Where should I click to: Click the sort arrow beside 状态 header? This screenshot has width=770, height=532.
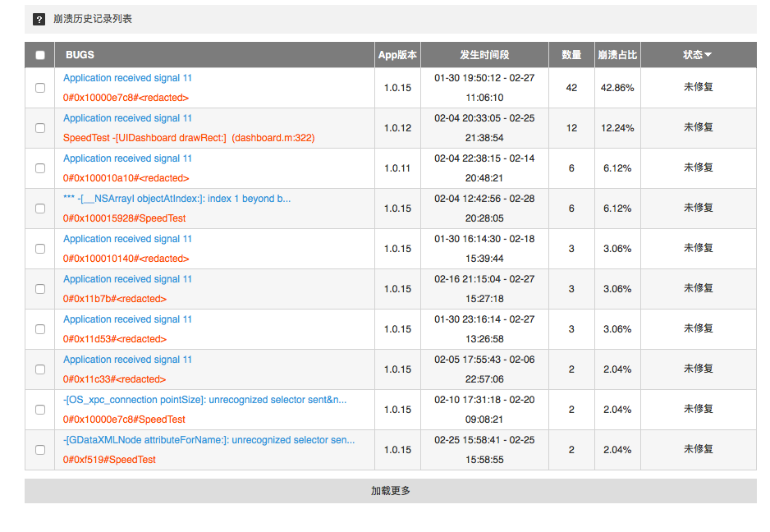click(x=708, y=55)
